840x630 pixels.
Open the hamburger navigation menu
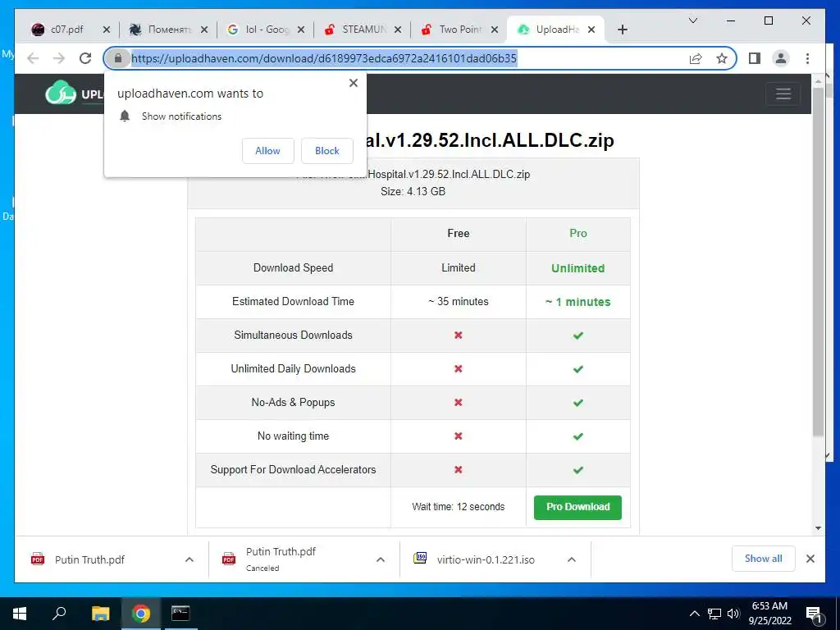click(x=783, y=94)
